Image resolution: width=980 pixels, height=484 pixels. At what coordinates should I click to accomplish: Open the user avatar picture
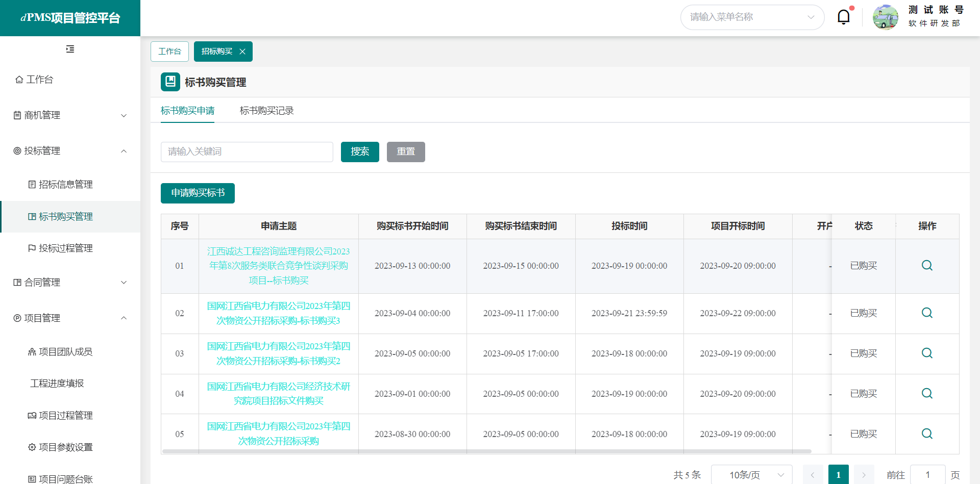click(886, 17)
